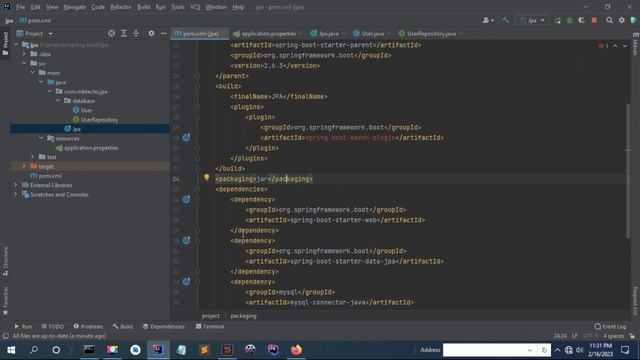Click the LF line separator status entry

[x=574, y=336]
